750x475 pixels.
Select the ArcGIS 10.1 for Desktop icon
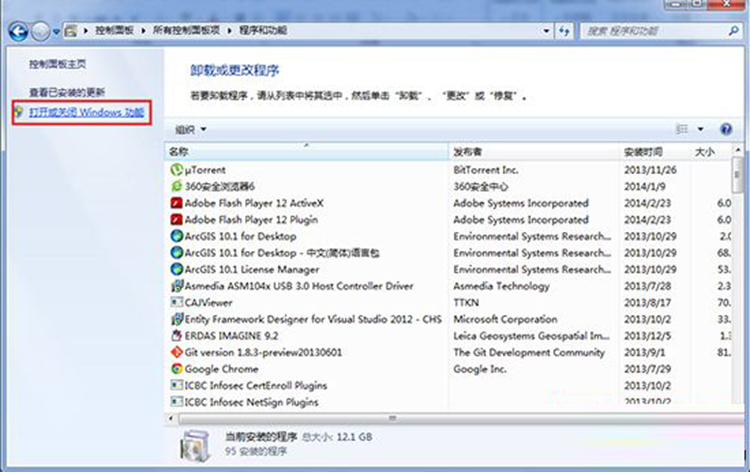(176, 236)
